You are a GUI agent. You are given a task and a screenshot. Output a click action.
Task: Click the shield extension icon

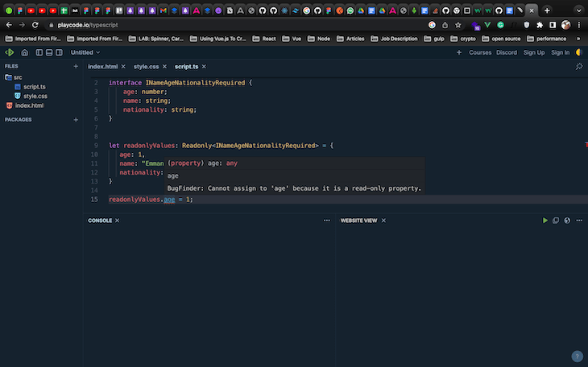tap(527, 25)
